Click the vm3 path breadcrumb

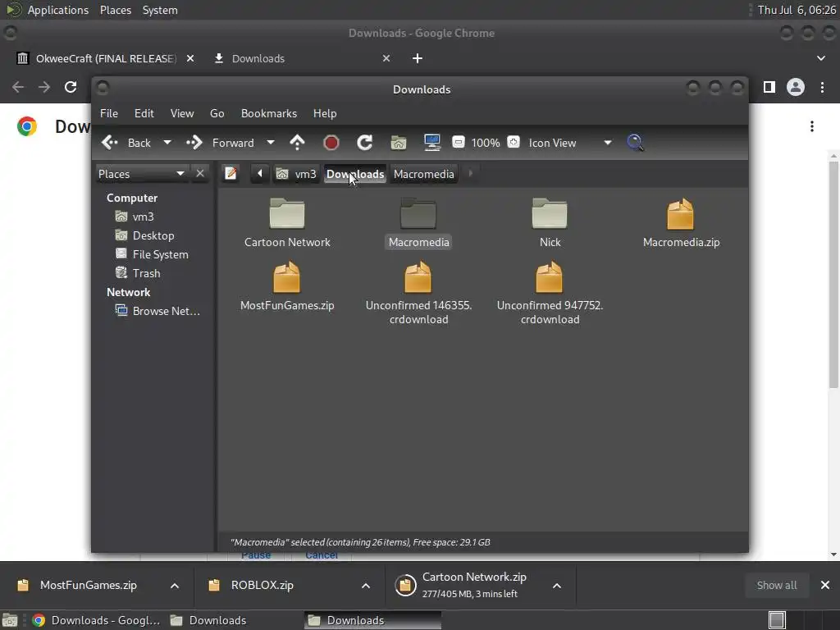tap(296, 174)
